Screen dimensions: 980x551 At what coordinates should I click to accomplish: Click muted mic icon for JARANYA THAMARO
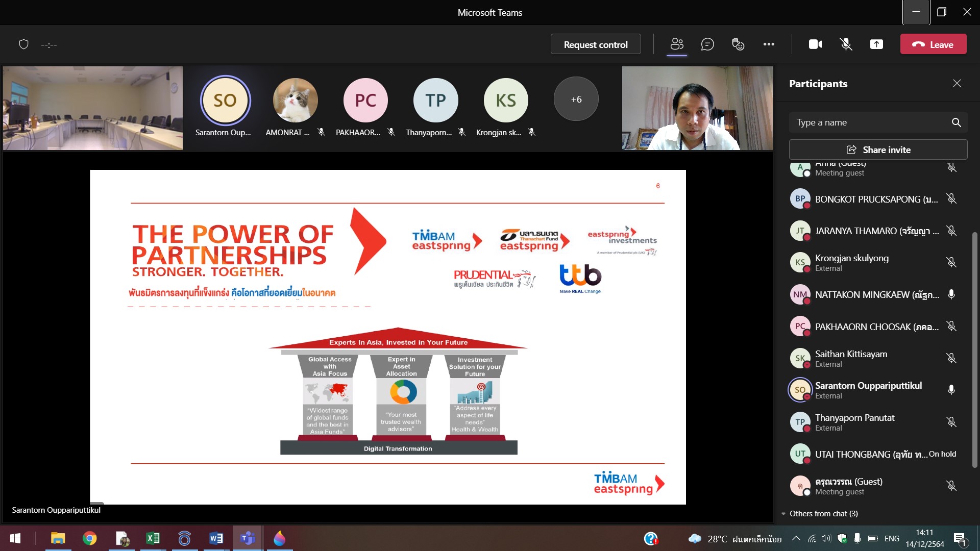click(x=951, y=231)
